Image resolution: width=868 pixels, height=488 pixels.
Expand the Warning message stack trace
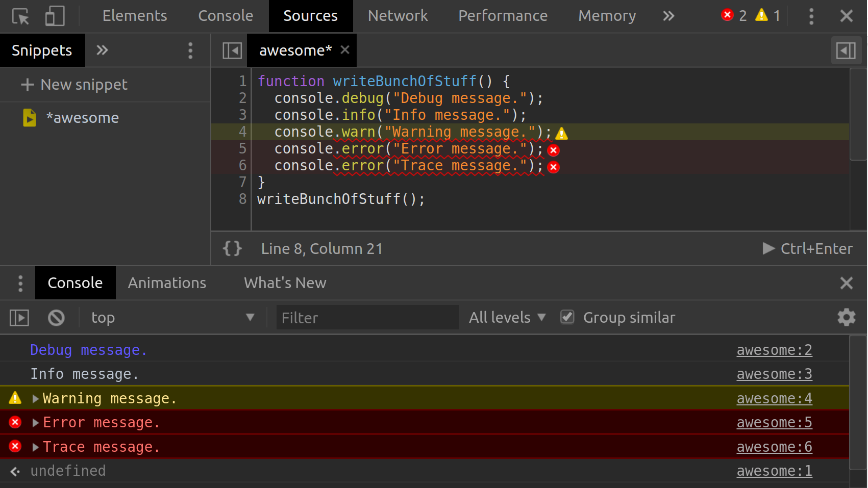pyautogui.click(x=35, y=399)
